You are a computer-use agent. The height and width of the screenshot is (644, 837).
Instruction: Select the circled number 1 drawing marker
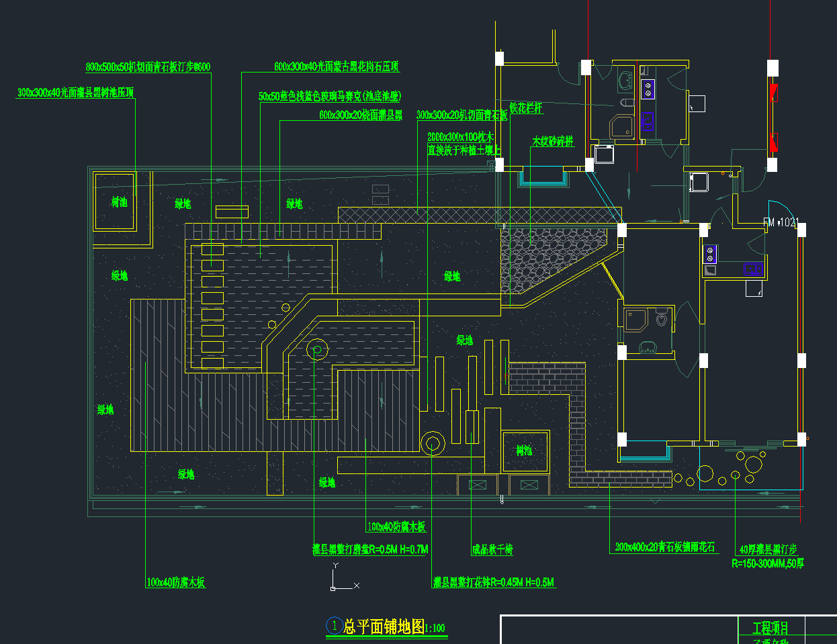pyautogui.click(x=335, y=626)
